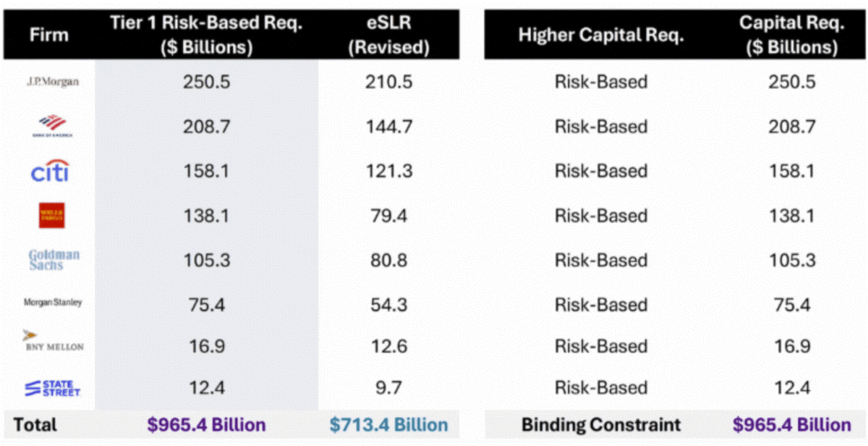Click the blue $713.4 Billion total
Screen dimensions: 868x446
[x=389, y=425]
